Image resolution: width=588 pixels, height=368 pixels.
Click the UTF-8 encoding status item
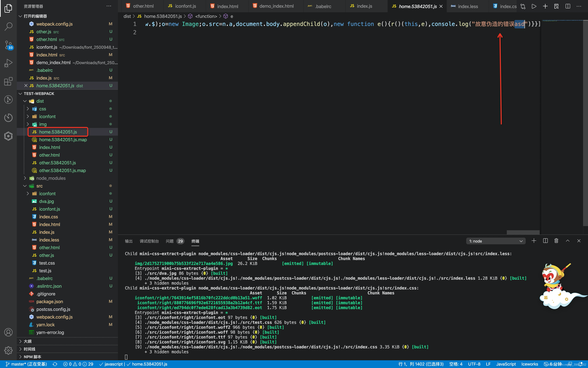(x=474, y=364)
